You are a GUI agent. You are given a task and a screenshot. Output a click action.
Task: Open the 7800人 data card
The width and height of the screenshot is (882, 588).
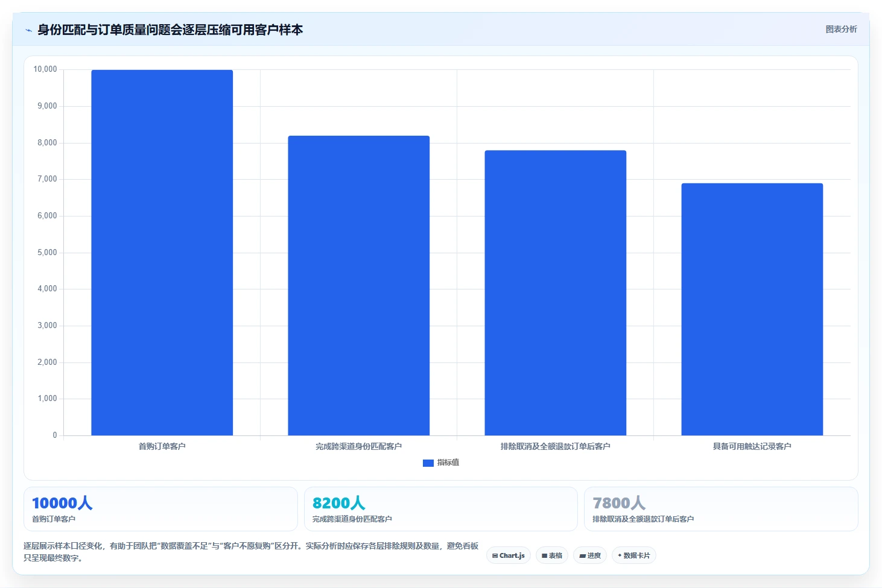(x=721, y=509)
